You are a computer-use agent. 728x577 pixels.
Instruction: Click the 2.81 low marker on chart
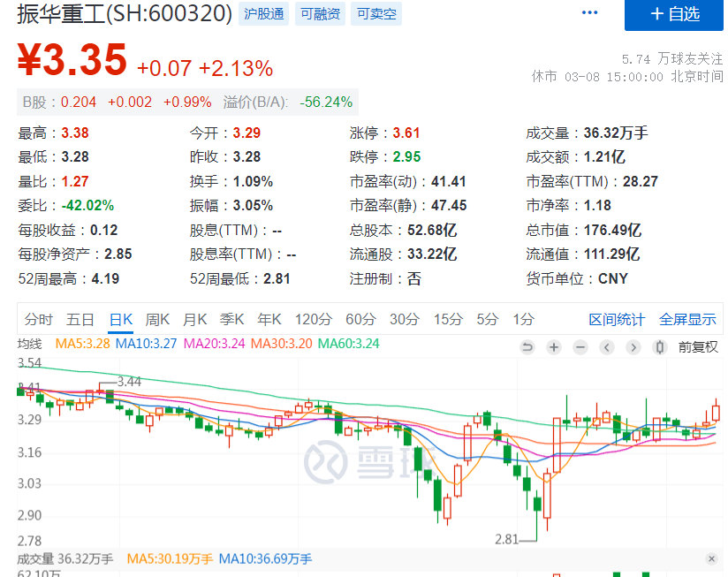tap(506, 539)
